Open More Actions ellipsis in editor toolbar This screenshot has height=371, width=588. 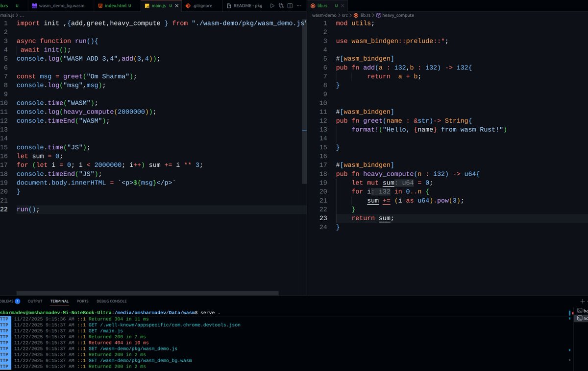point(299,6)
